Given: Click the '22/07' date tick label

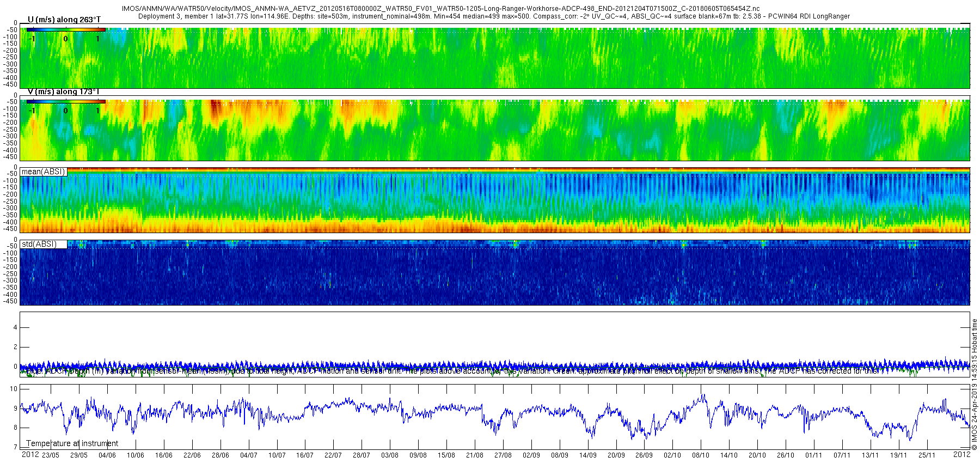Looking at the screenshot, I should coord(333,455).
